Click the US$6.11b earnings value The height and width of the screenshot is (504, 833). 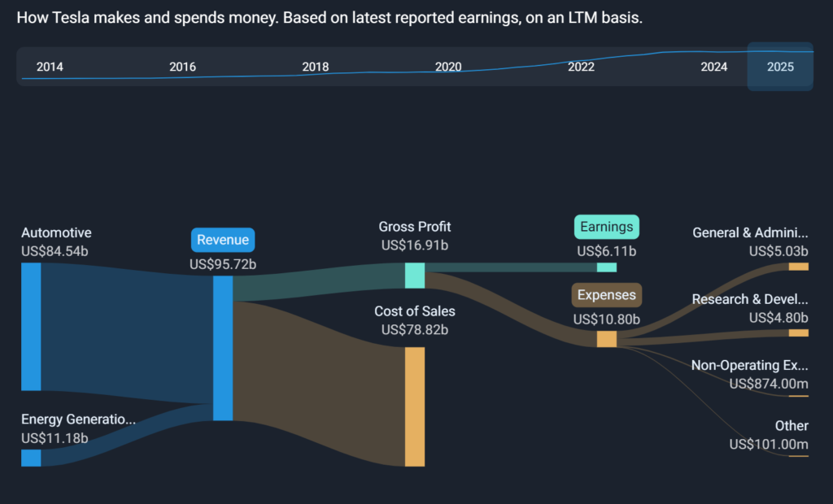pos(606,251)
